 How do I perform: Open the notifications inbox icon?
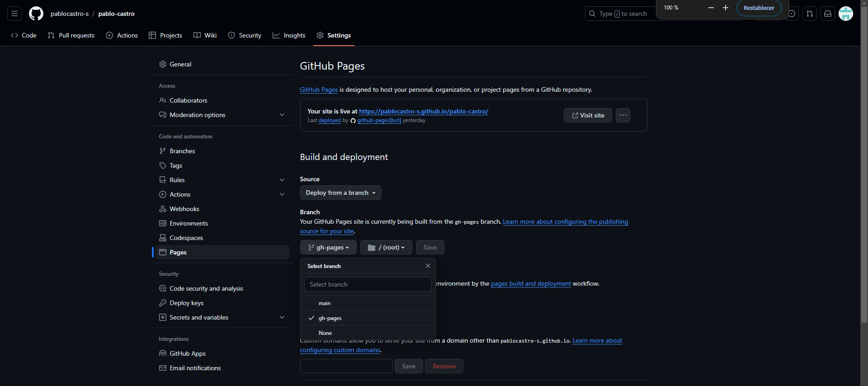click(828, 14)
